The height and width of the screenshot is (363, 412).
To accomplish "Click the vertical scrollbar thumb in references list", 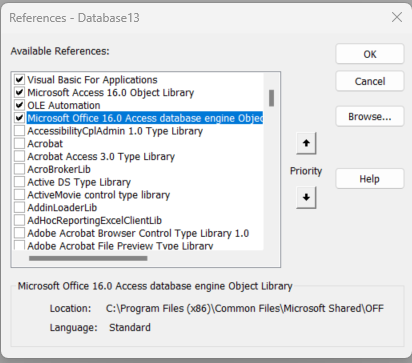I will (x=272, y=98).
